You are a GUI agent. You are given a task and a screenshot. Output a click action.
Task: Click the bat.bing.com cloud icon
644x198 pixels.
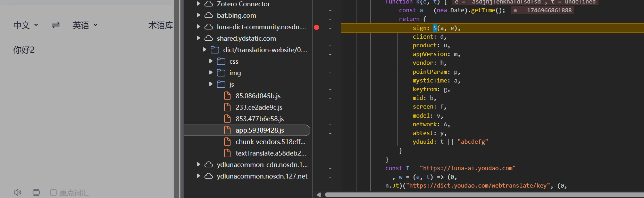point(209,16)
